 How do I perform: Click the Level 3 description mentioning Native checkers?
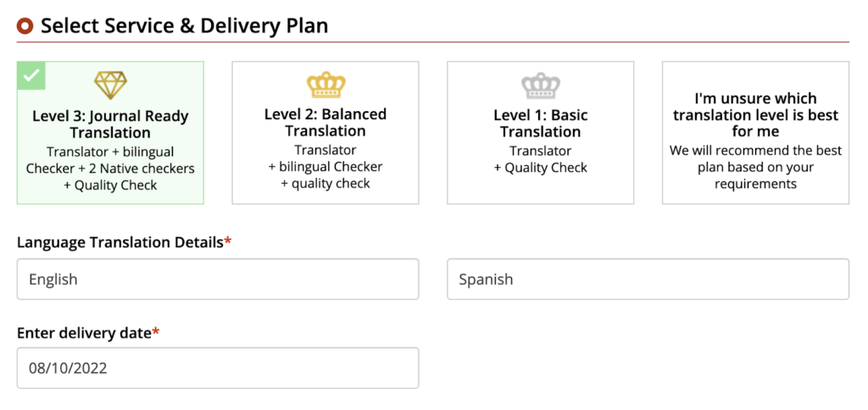click(110, 169)
